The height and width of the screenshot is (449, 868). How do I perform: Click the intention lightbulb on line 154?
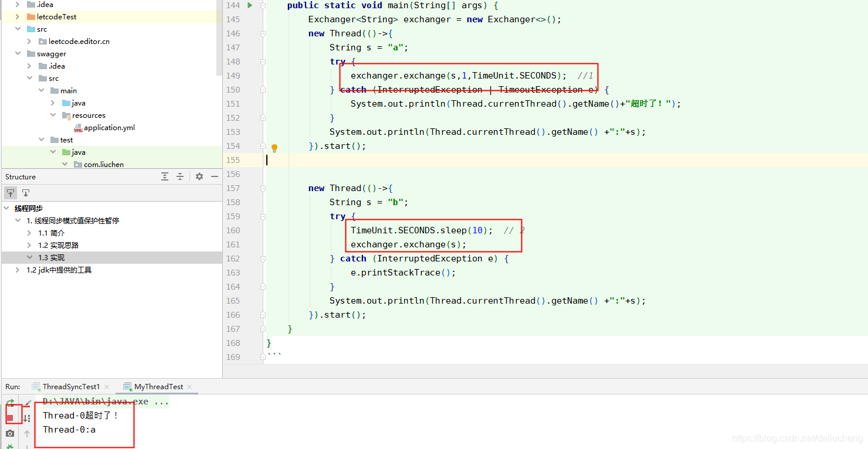coord(274,148)
